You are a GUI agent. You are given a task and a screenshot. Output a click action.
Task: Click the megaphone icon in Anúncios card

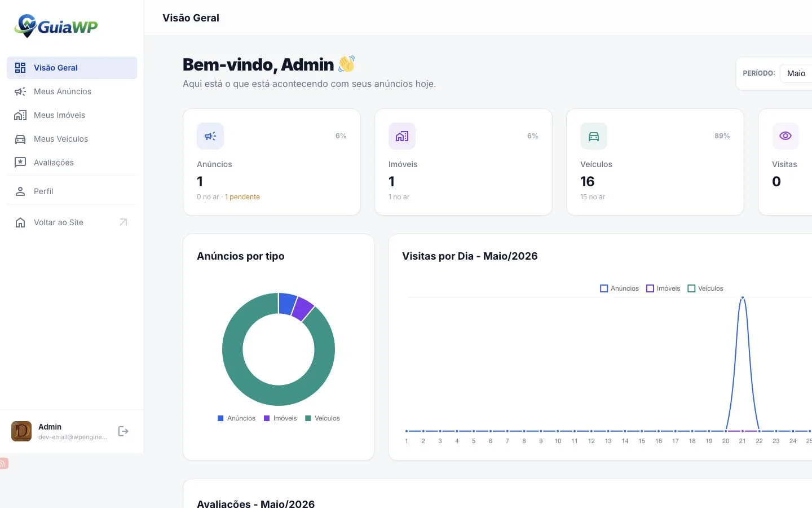pos(210,136)
